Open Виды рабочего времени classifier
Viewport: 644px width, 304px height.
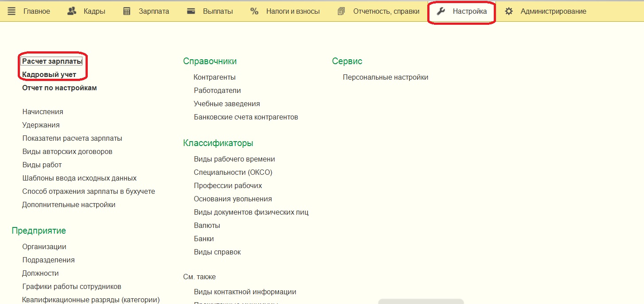234,159
